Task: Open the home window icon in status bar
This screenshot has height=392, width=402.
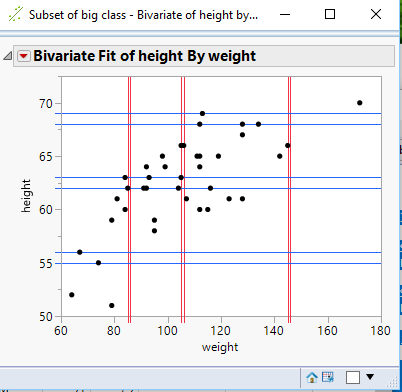Action: tap(312, 378)
